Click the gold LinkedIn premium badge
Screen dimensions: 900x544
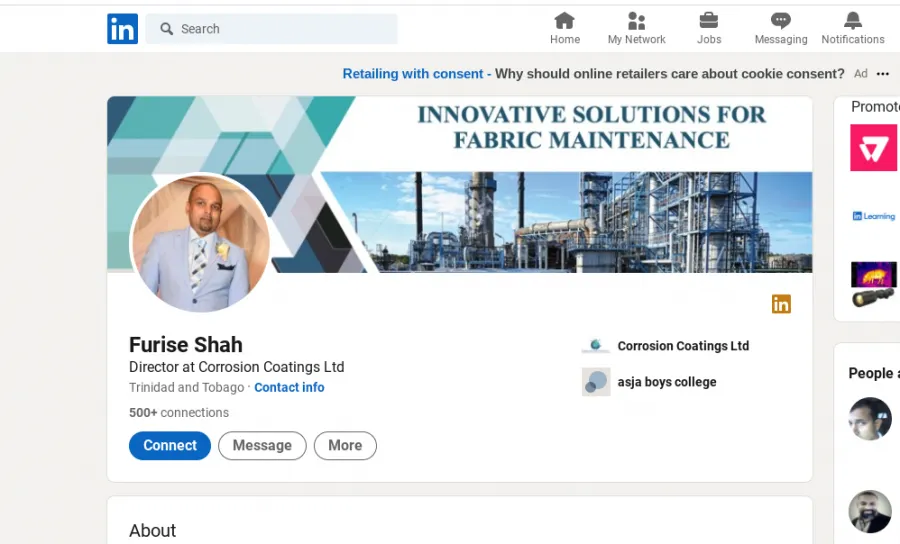coord(781,304)
